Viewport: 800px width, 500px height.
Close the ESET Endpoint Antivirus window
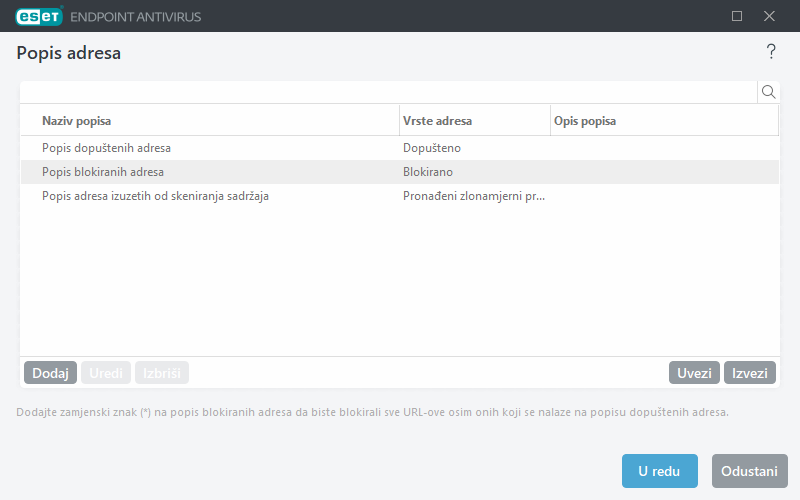click(769, 16)
